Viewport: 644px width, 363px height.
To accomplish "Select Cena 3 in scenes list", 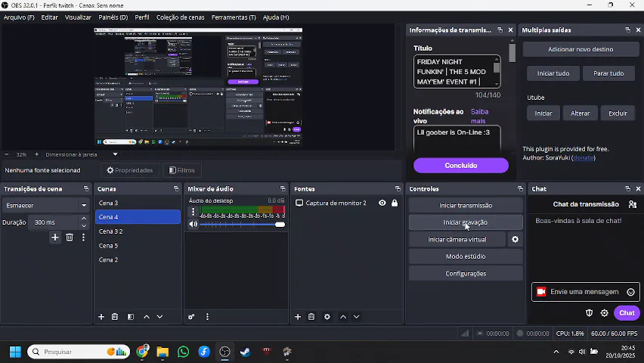I will (x=138, y=203).
